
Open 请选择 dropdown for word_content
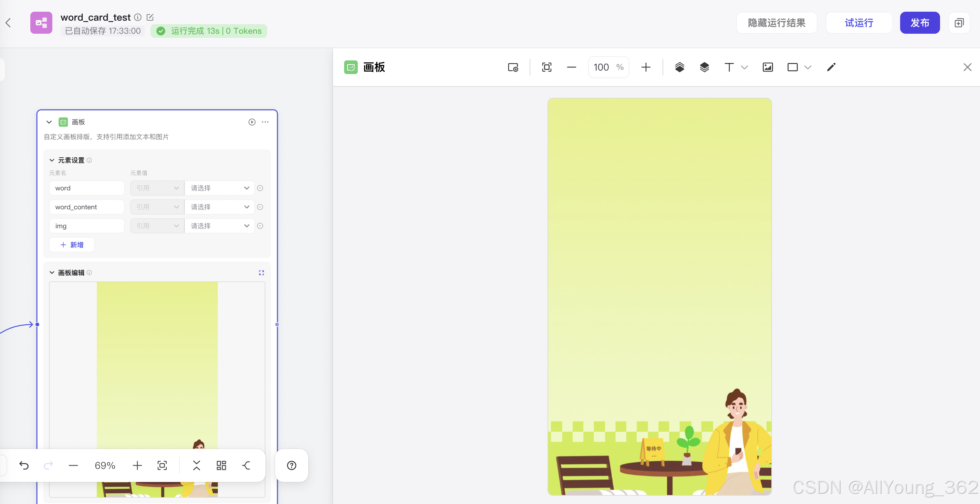(219, 207)
